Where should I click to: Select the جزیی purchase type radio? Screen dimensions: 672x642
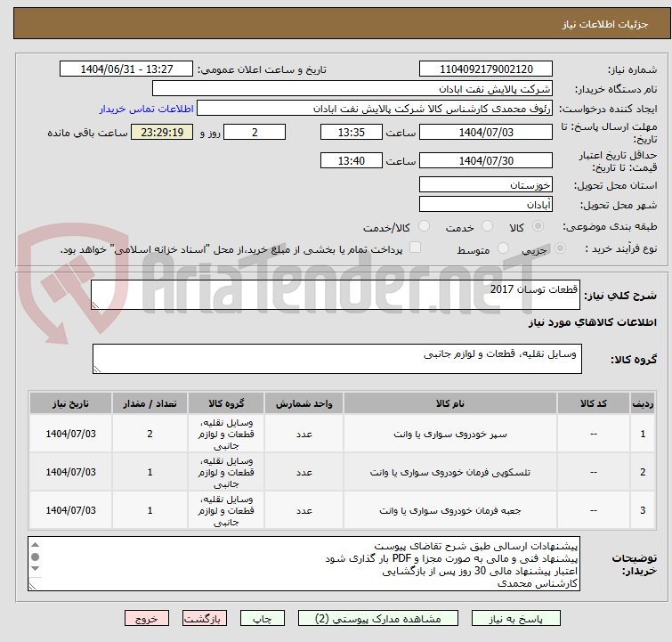[560, 248]
